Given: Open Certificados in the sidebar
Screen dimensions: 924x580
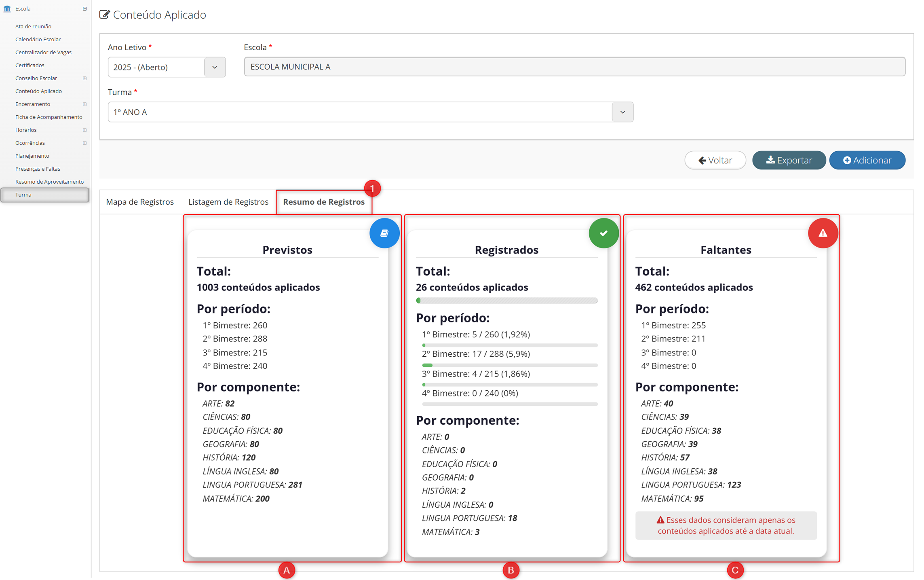Looking at the screenshot, I should [30, 65].
